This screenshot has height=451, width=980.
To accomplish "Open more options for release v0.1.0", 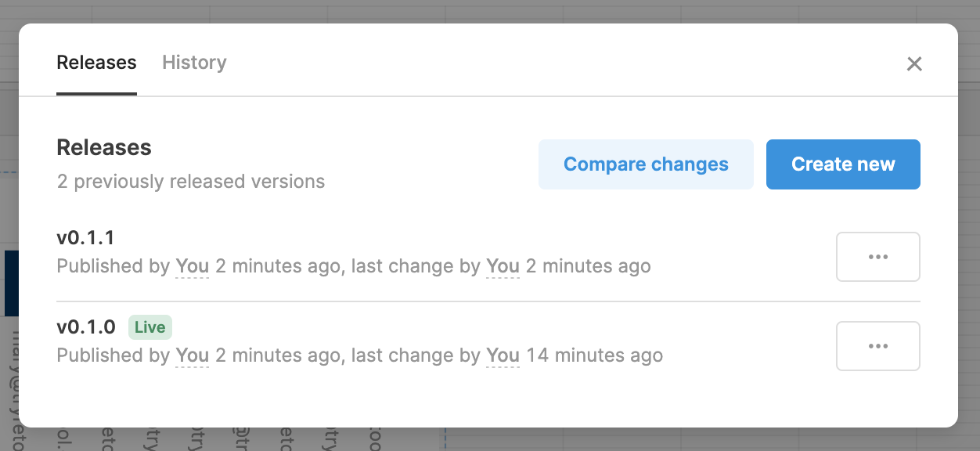I will pos(877,346).
